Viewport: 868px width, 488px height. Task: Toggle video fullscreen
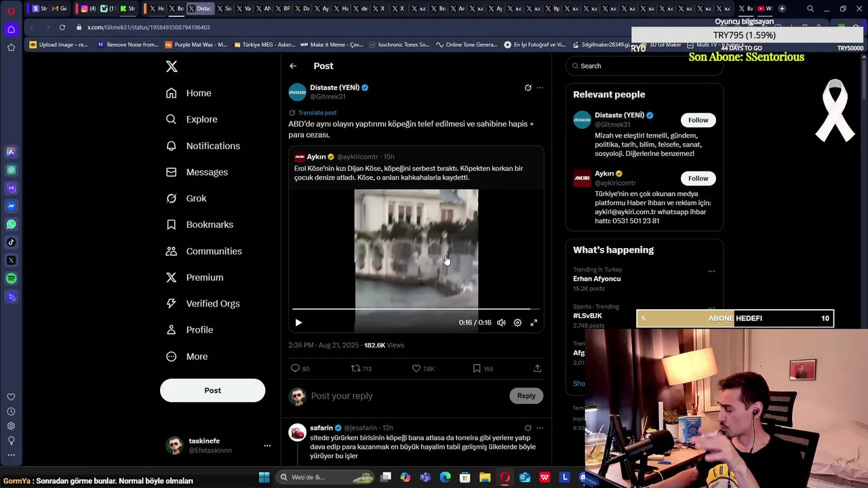(534, 323)
